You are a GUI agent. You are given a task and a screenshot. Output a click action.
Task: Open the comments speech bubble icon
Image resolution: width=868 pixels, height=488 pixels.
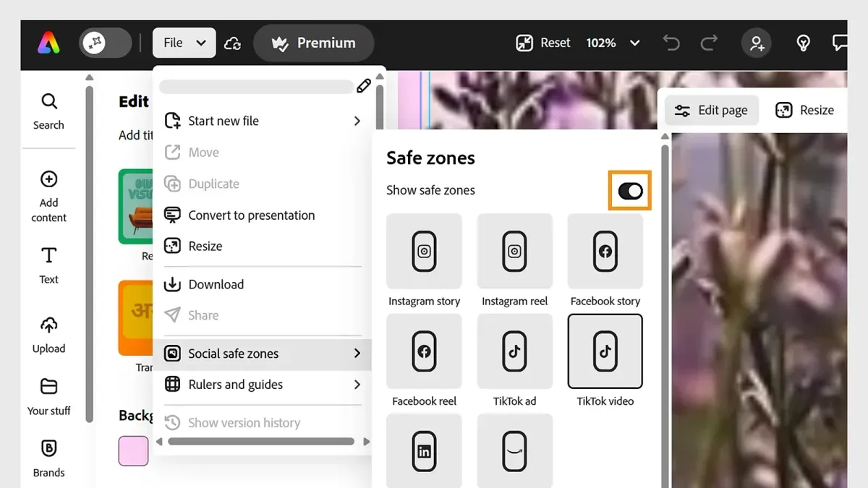(x=840, y=43)
